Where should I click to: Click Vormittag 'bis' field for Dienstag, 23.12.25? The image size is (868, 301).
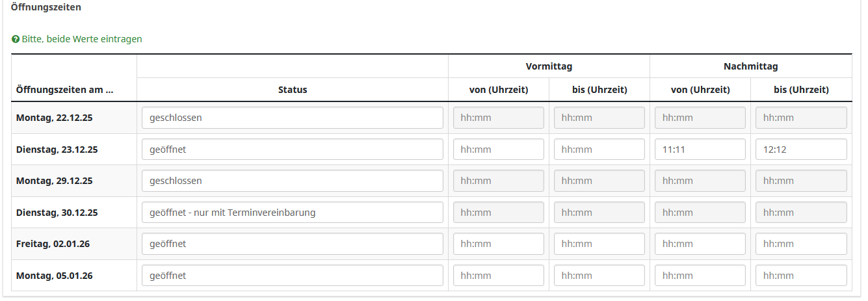[599, 150]
